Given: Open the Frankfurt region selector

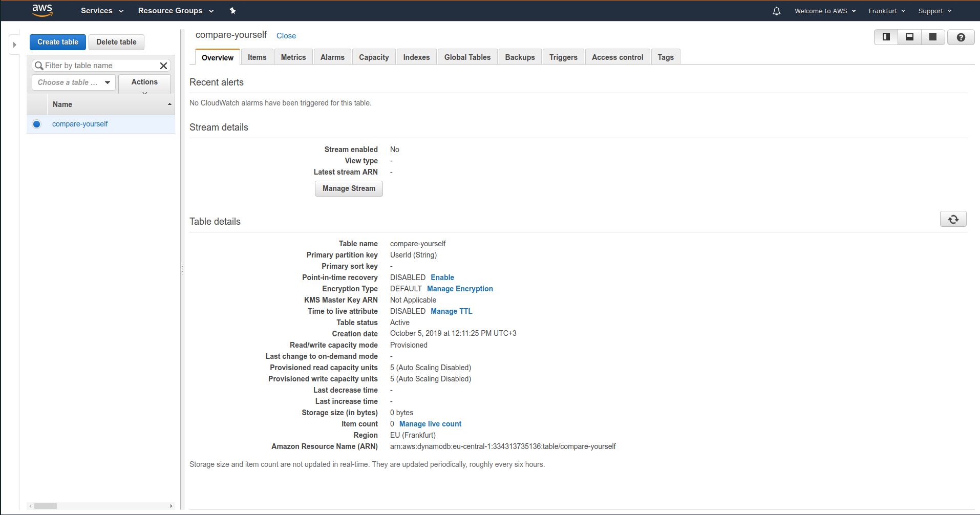Looking at the screenshot, I should click(x=887, y=11).
